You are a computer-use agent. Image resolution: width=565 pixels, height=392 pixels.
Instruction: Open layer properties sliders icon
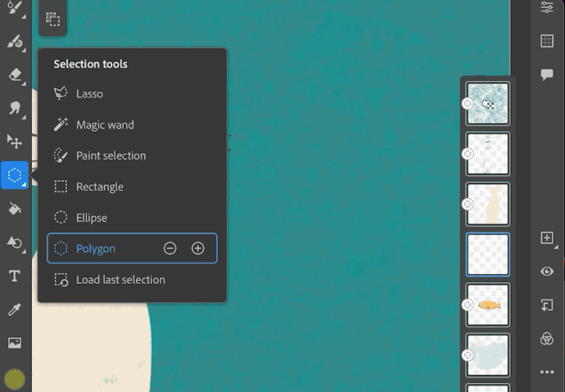(547, 7)
